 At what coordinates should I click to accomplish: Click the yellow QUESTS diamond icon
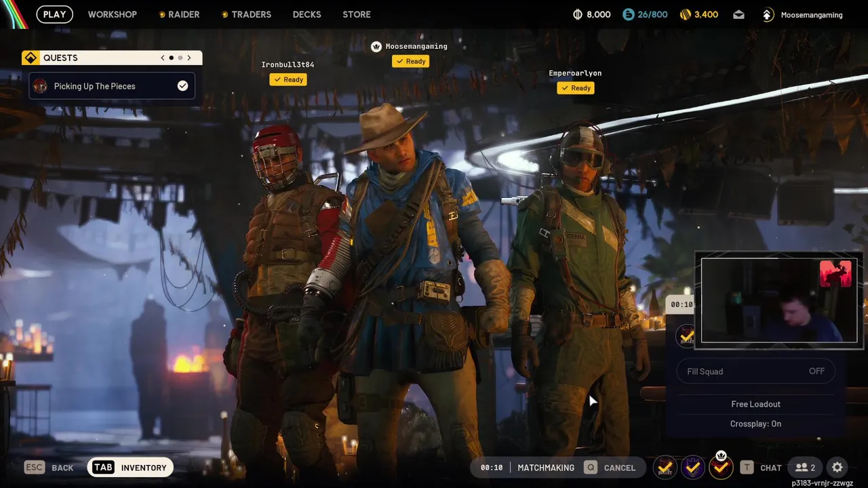click(30, 58)
